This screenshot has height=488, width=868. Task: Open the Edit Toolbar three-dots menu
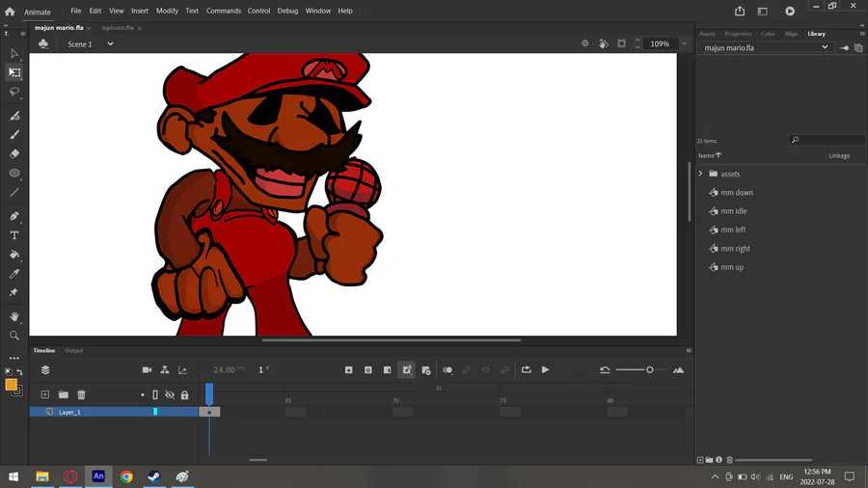click(x=14, y=359)
